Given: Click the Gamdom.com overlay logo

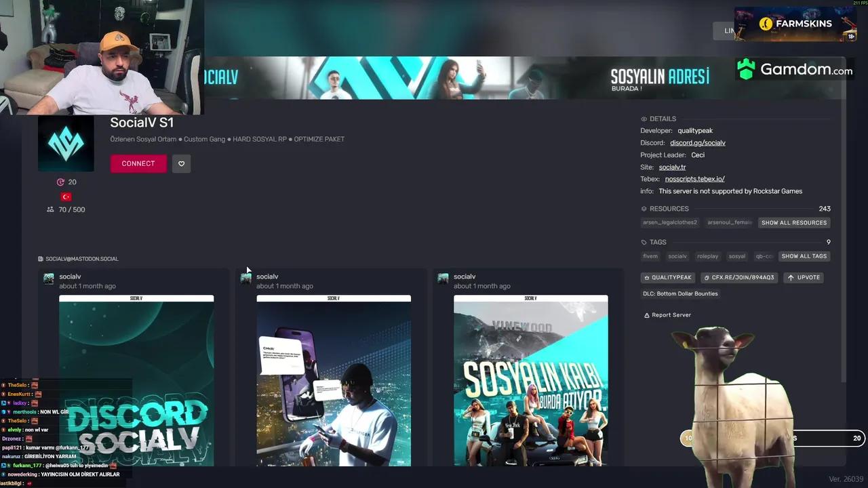Looking at the screenshot, I should (x=794, y=69).
